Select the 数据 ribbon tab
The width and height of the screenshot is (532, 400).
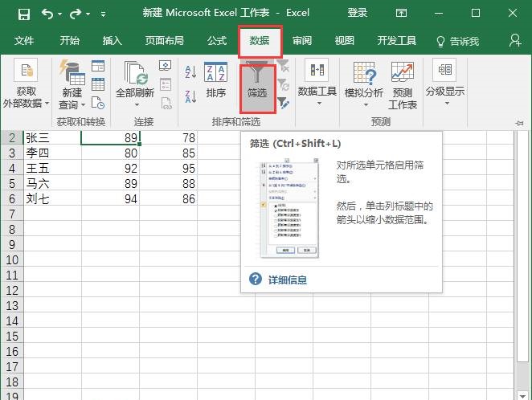pyautogui.click(x=260, y=41)
